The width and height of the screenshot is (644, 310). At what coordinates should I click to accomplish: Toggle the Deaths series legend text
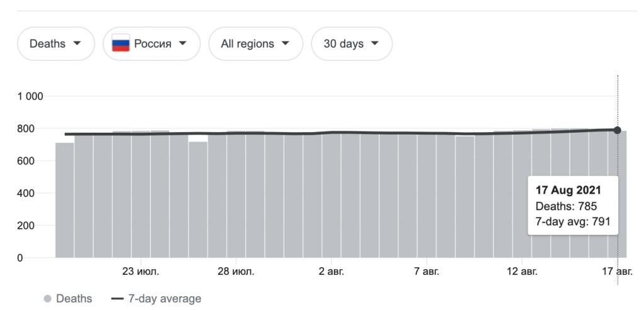[74, 298]
